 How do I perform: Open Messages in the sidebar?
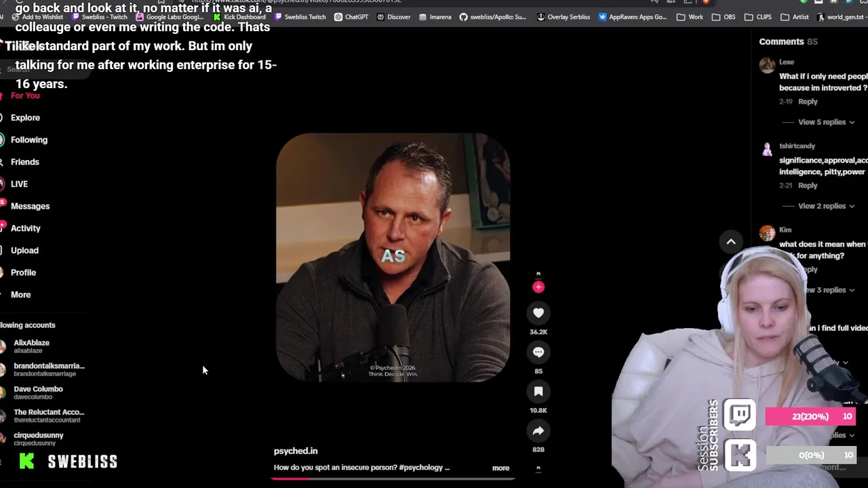tap(30, 206)
